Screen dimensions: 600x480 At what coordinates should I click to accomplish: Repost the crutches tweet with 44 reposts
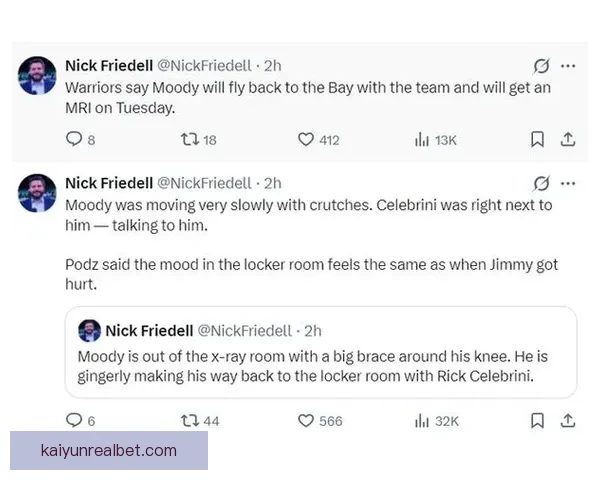click(187, 421)
